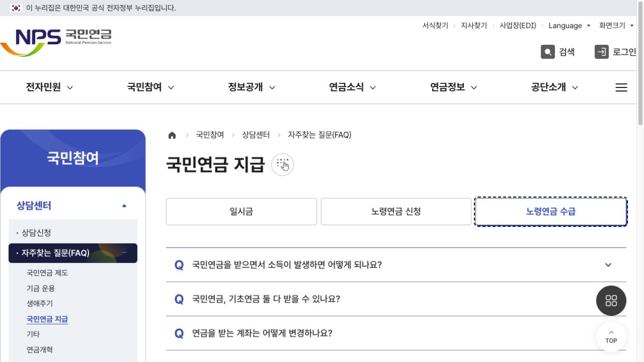The image size is (644, 362).
Task: Click the 로그인 login icon
Action: 602,52
